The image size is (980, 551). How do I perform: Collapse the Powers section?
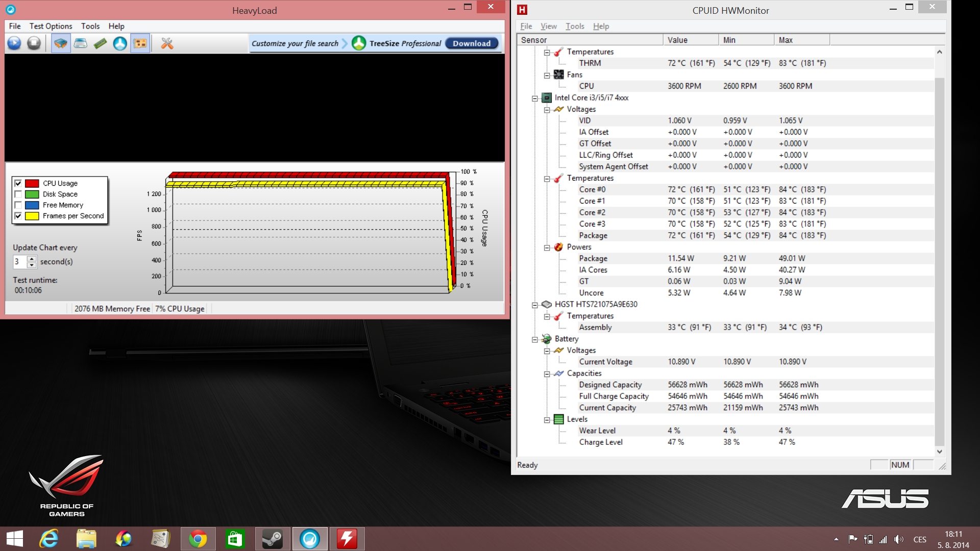547,247
